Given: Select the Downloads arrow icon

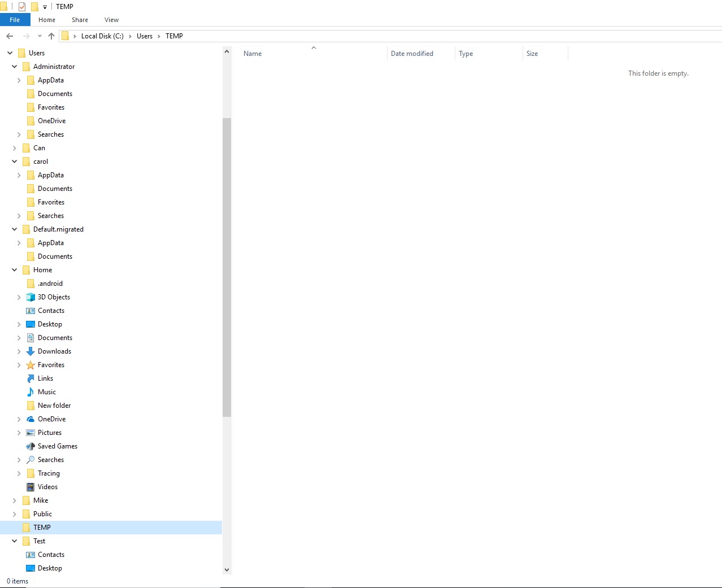Looking at the screenshot, I should pos(31,351).
